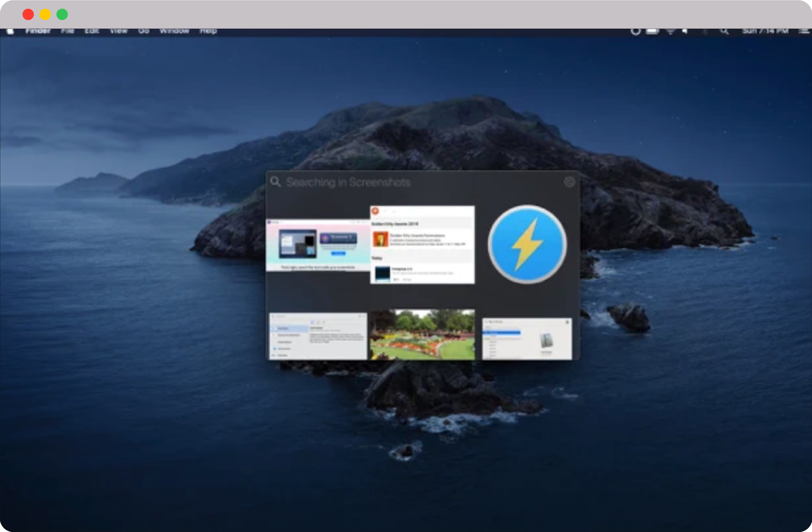Click the yellow minimize window button

point(45,14)
